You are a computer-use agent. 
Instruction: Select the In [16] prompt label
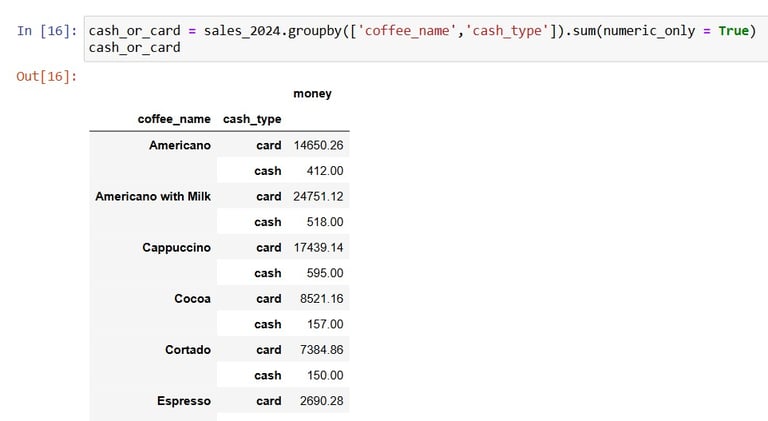pos(47,31)
